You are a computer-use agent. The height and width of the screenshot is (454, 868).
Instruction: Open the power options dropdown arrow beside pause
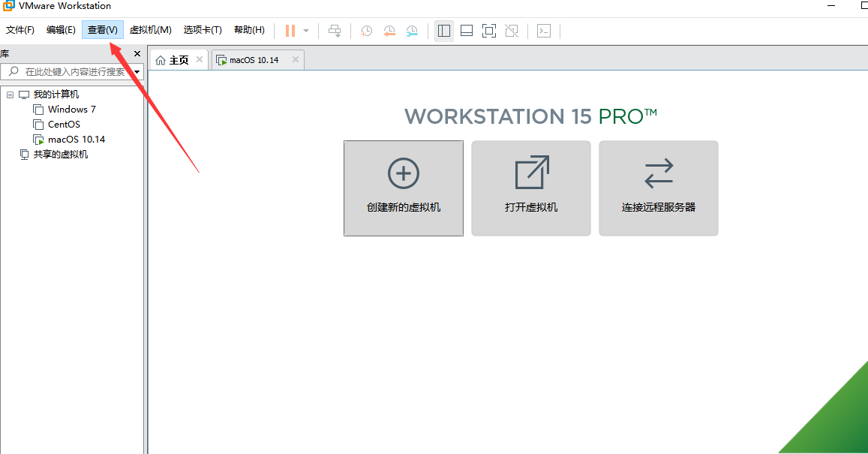[x=306, y=31]
